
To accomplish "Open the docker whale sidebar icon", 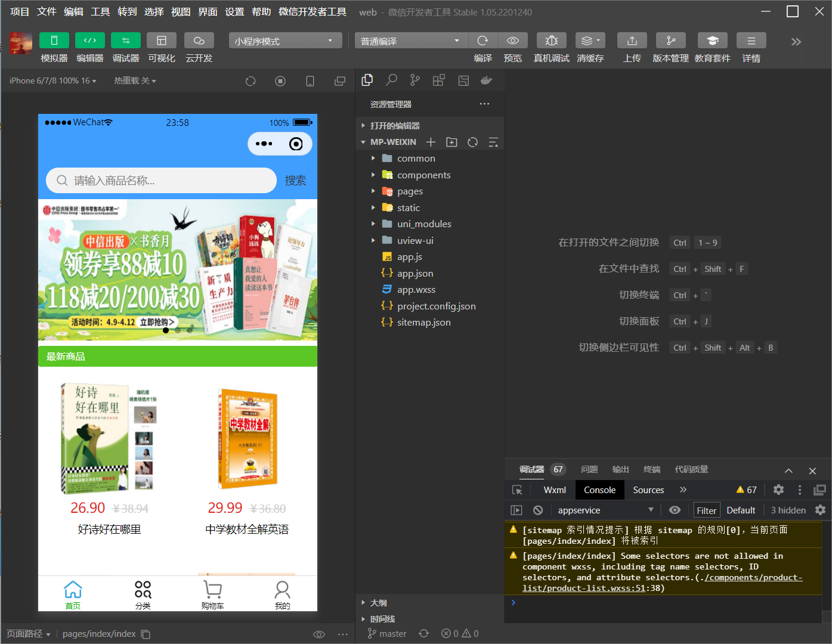I will pos(487,80).
